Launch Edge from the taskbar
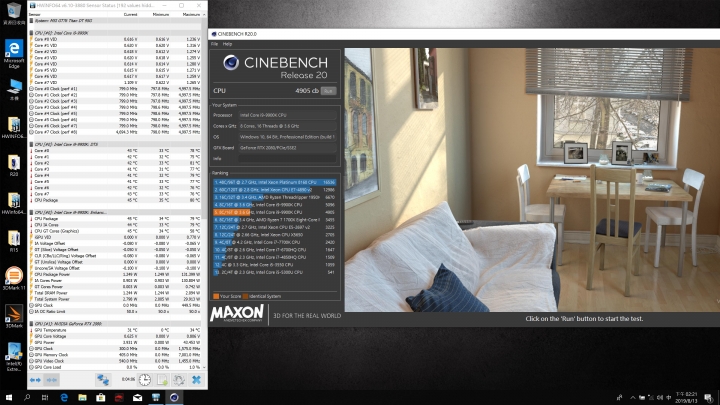Screen dimensions: 720x405 point(64,398)
